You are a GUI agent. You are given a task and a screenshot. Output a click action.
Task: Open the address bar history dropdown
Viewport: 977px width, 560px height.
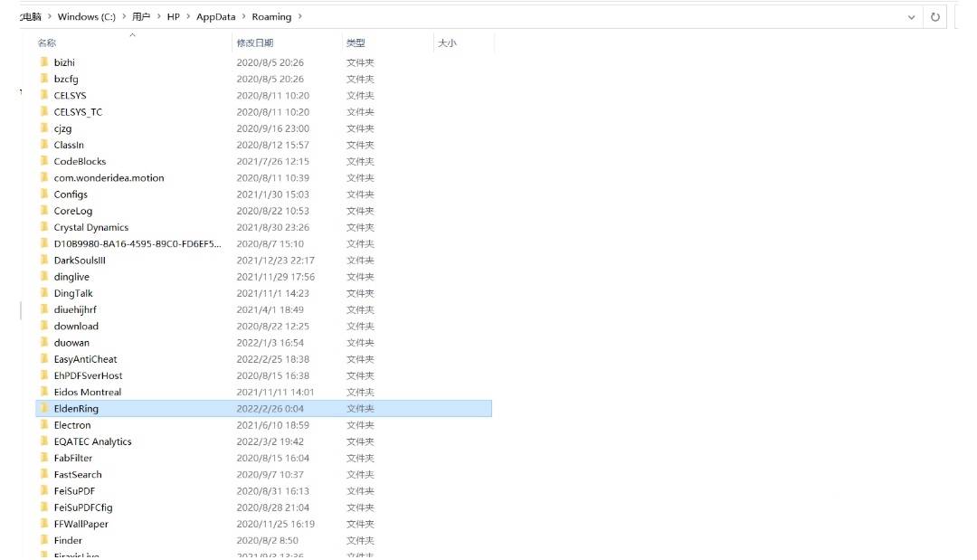click(x=911, y=17)
